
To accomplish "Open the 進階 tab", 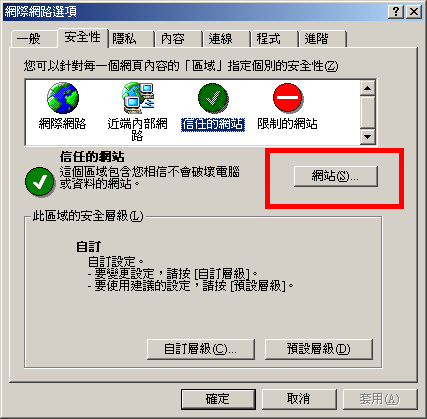I will tap(316, 39).
